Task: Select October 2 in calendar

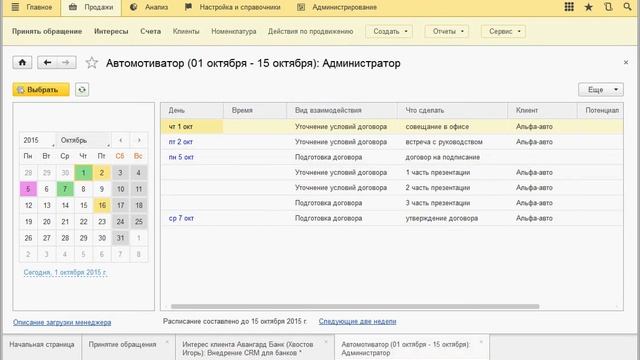Action: coord(102,173)
